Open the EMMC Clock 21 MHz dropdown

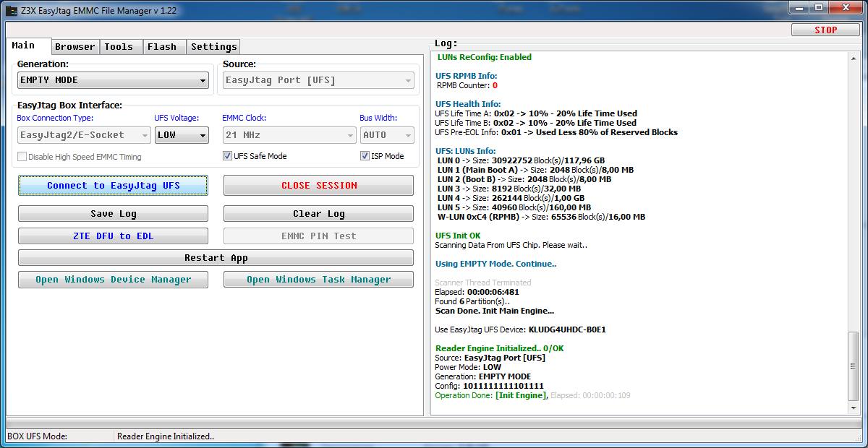point(289,135)
